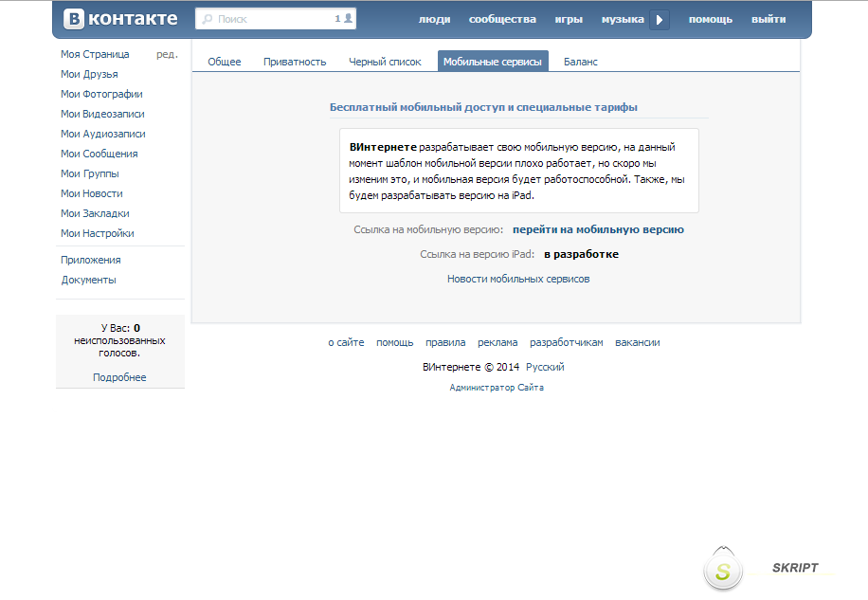Go to Мои Сообщения
Screen dimensions: 868x600
tap(99, 154)
